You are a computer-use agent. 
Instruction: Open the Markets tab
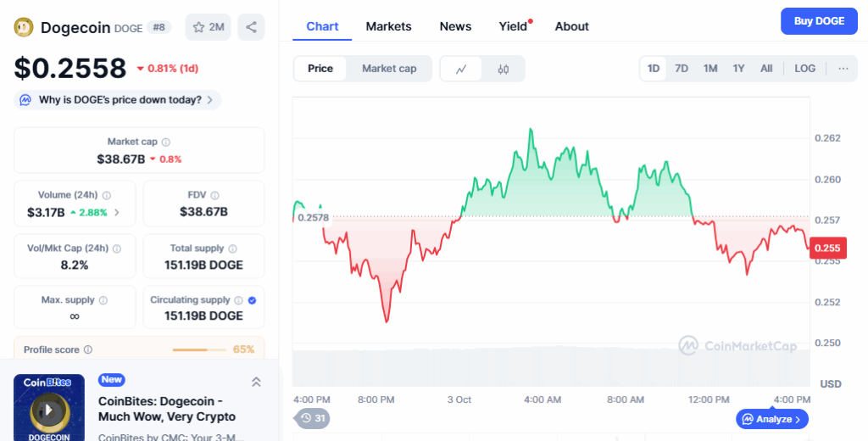388,26
